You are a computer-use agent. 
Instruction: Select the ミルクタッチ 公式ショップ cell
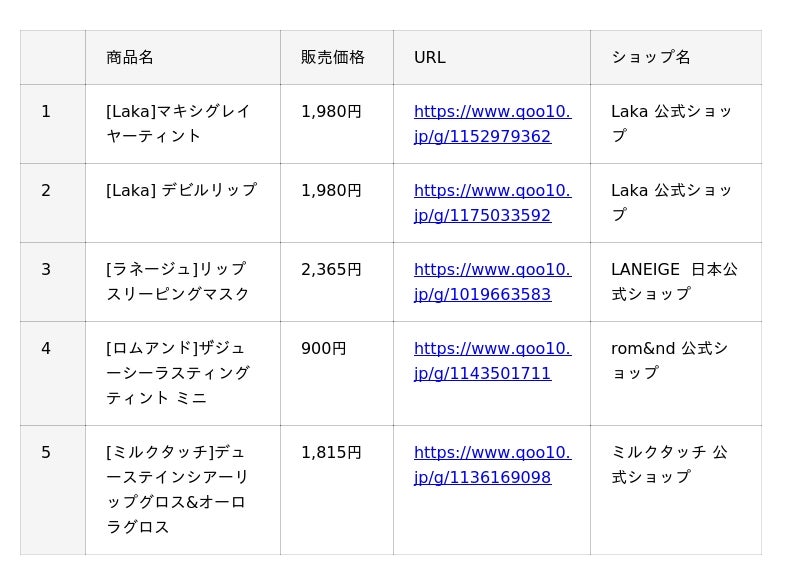pyautogui.click(x=669, y=465)
